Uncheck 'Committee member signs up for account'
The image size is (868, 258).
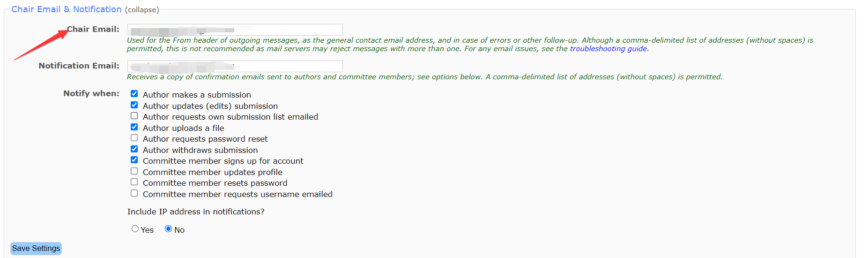(134, 160)
